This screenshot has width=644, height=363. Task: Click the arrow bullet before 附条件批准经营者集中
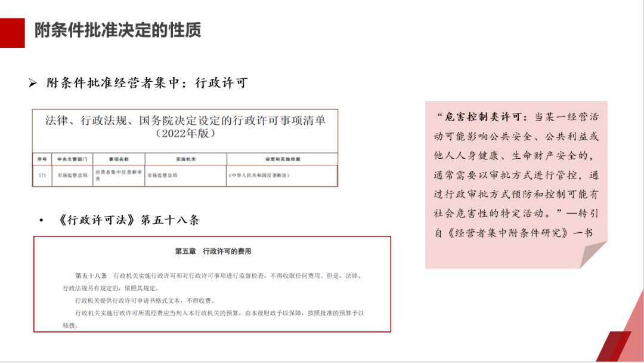33,84
